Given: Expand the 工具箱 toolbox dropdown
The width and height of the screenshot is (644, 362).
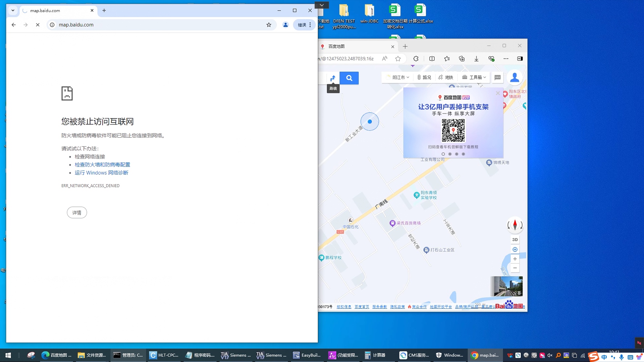Looking at the screenshot, I should click(x=474, y=77).
